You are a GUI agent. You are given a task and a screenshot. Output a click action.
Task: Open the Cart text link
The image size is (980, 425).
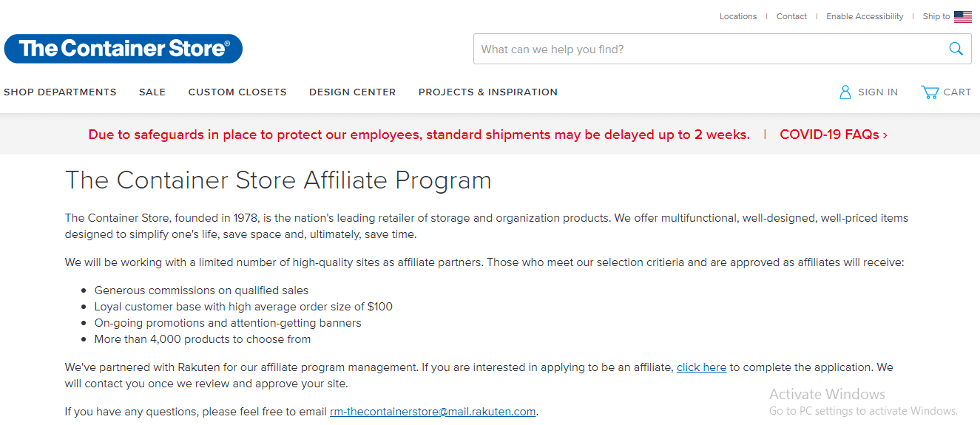[x=957, y=92]
